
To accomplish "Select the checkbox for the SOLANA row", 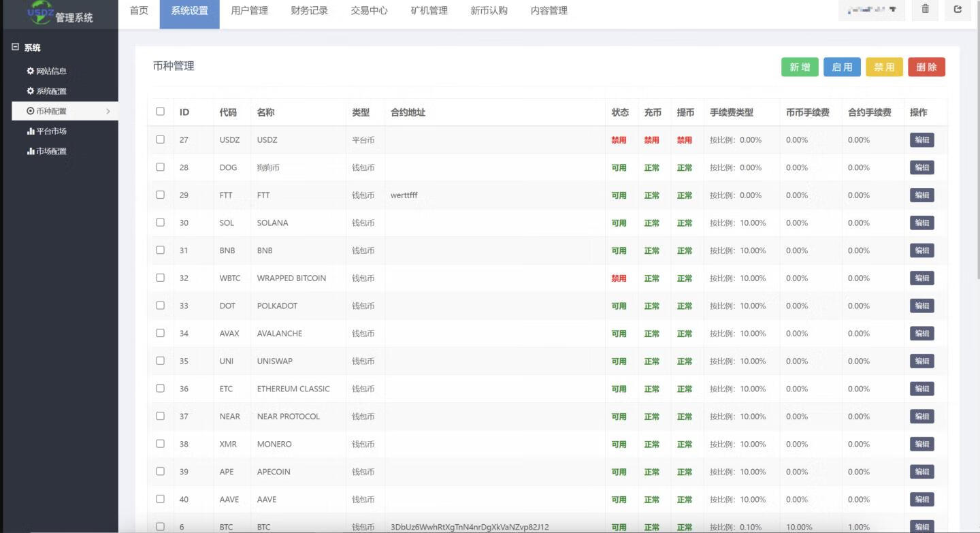I will tap(161, 223).
